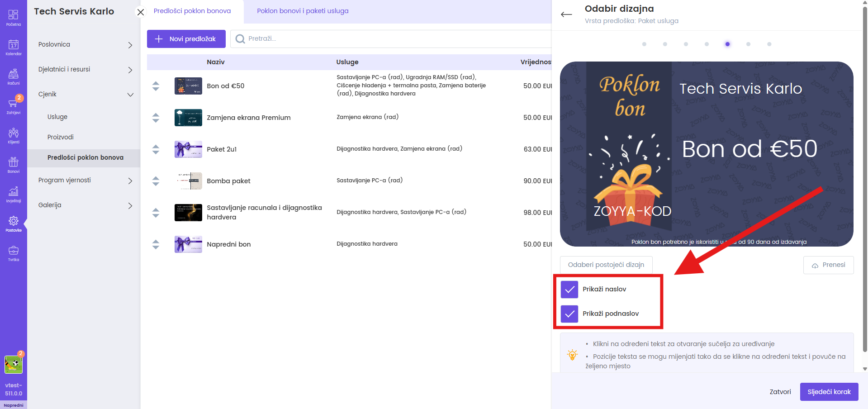The height and width of the screenshot is (409, 868).
Task: Open the Kalendar icon in sidebar
Action: point(14,47)
